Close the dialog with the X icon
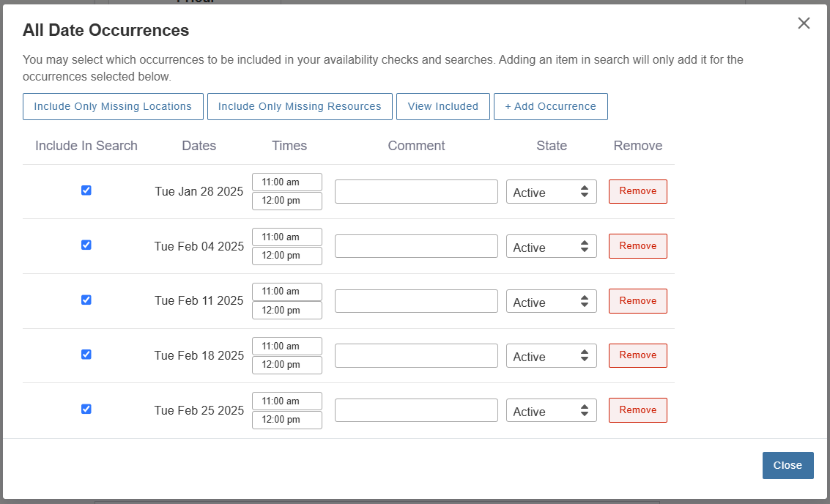This screenshot has height=504, width=830. [x=804, y=23]
